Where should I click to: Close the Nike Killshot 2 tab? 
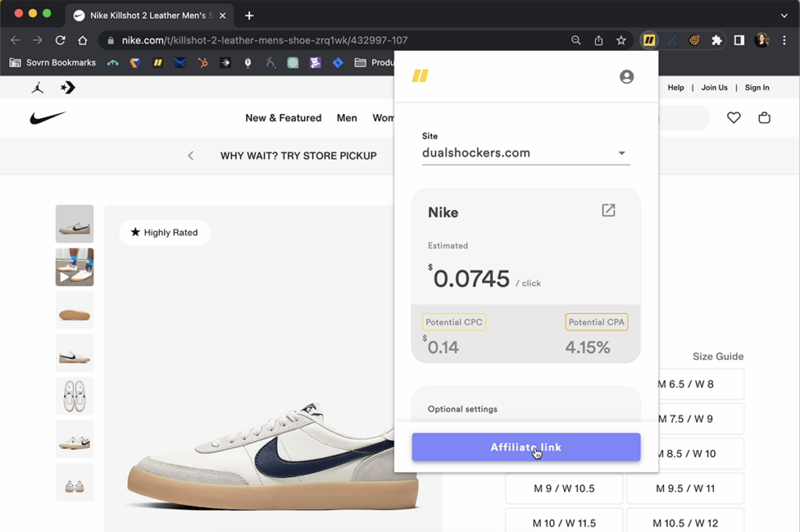pyautogui.click(x=223, y=16)
